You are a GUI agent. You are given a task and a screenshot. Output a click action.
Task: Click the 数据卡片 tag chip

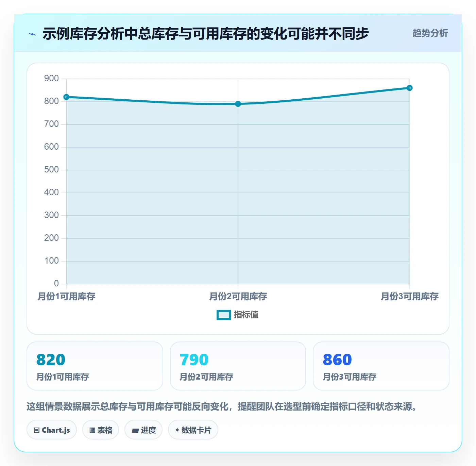193,430
